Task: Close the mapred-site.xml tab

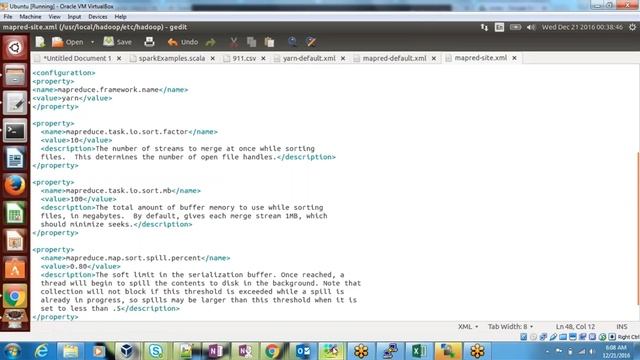Action: point(514,58)
